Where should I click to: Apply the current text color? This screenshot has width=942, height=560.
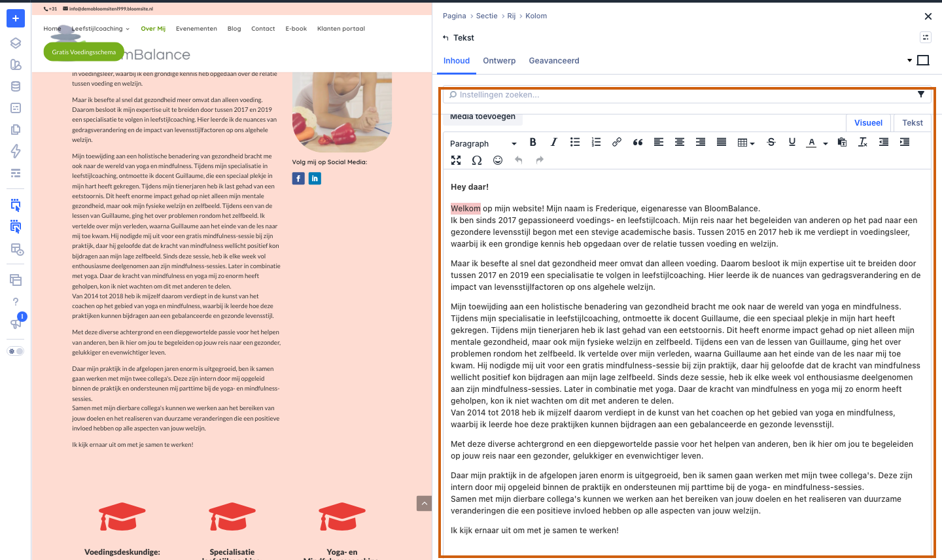[x=812, y=143]
